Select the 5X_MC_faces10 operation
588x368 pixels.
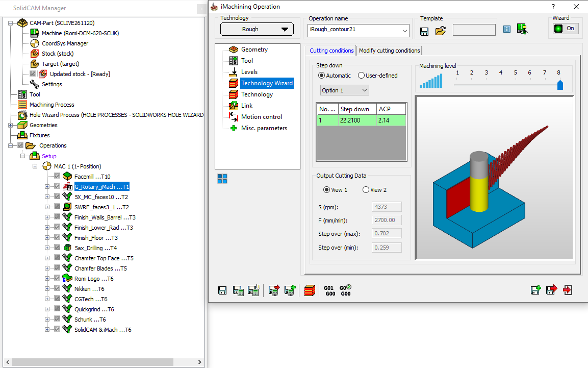click(101, 197)
